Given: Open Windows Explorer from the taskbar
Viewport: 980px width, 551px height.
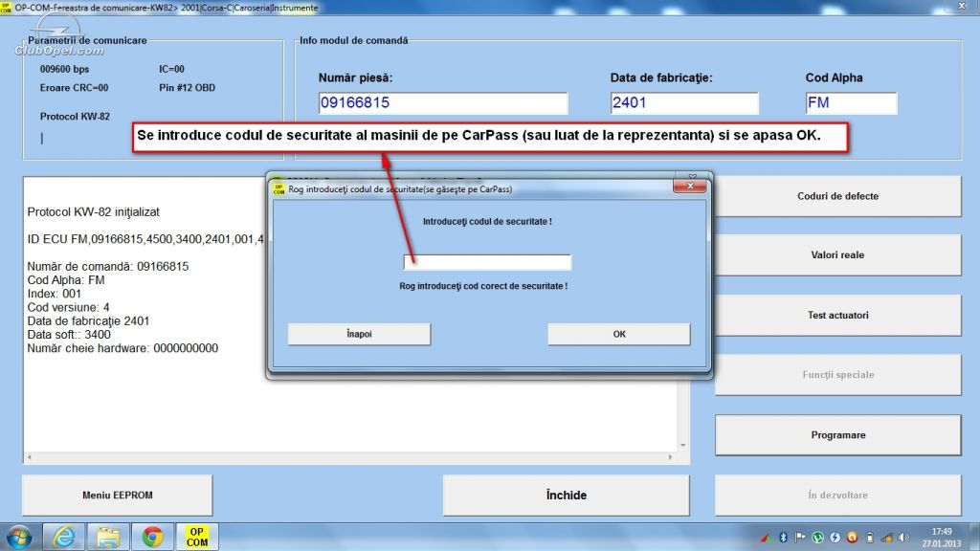Looking at the screenshot, I should tap(108, 538).
